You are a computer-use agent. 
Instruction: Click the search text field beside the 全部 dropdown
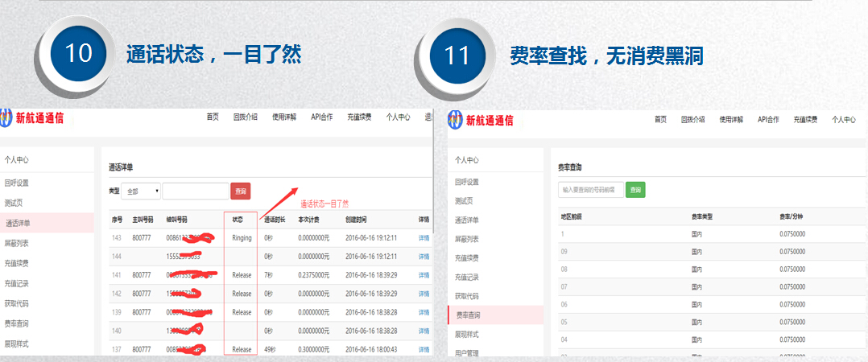(x=196, y=191)
